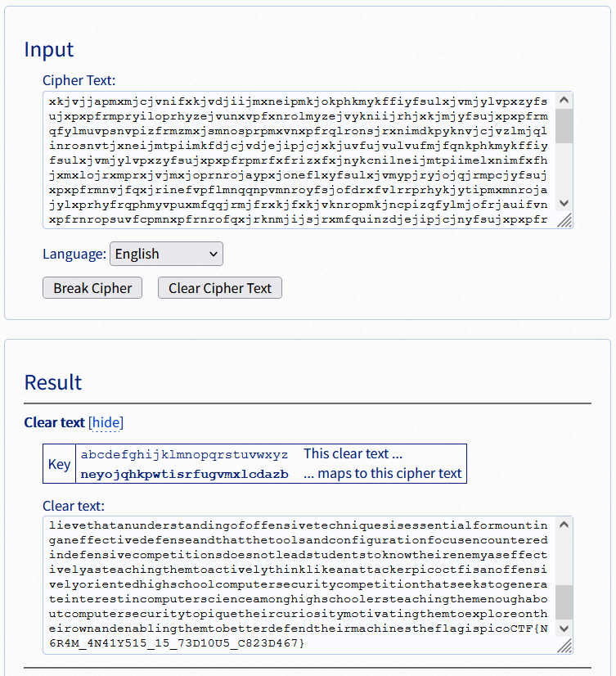The height and width of the screenshot is (676, 616).
Task: Click the clear text scrollbar up arrow
Action: (x=564, y=525)
